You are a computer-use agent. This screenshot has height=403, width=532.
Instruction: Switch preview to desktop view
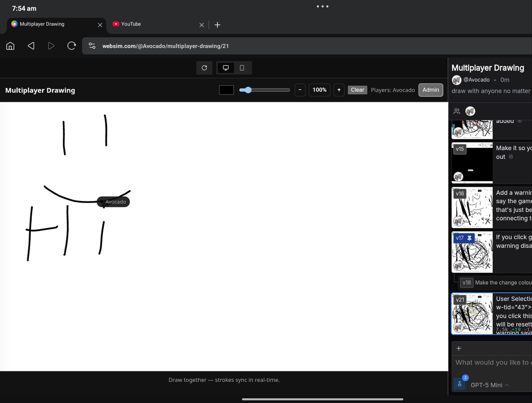tap(225, 68)
